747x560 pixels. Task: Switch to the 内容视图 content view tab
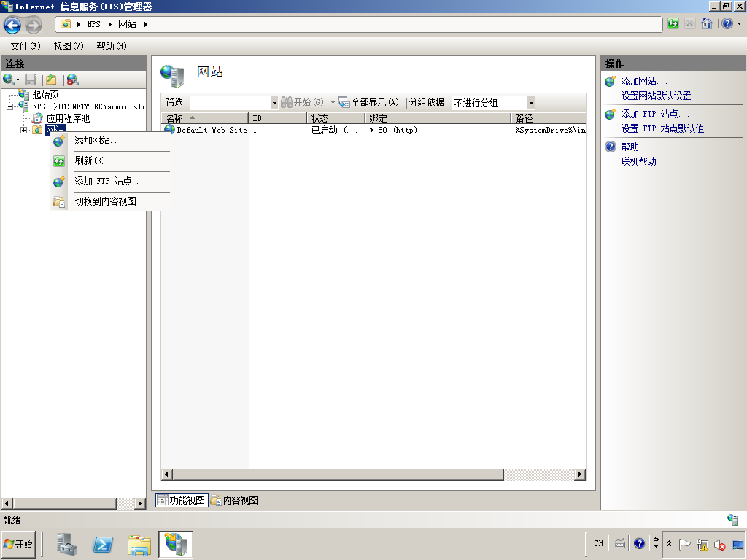235,500
